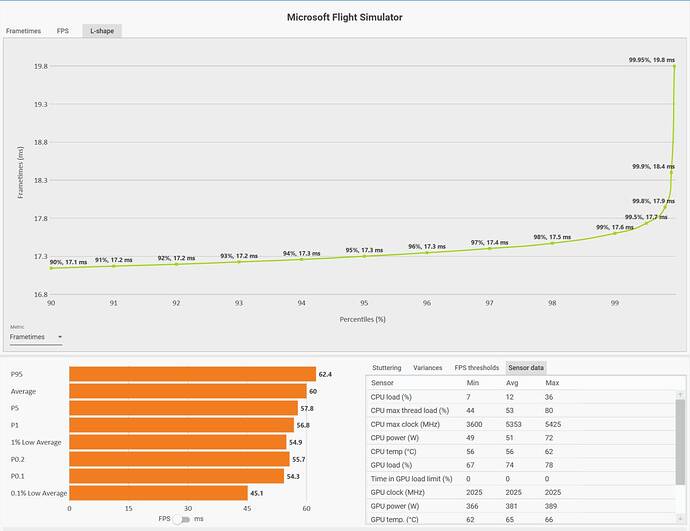Select the CPU max clock (MHz) row

521,424
